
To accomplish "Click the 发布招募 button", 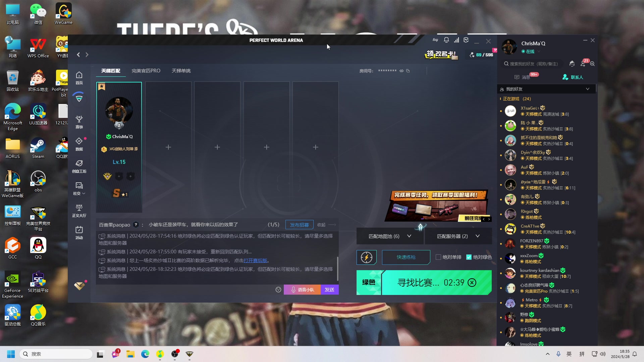I will pos(299,225).
